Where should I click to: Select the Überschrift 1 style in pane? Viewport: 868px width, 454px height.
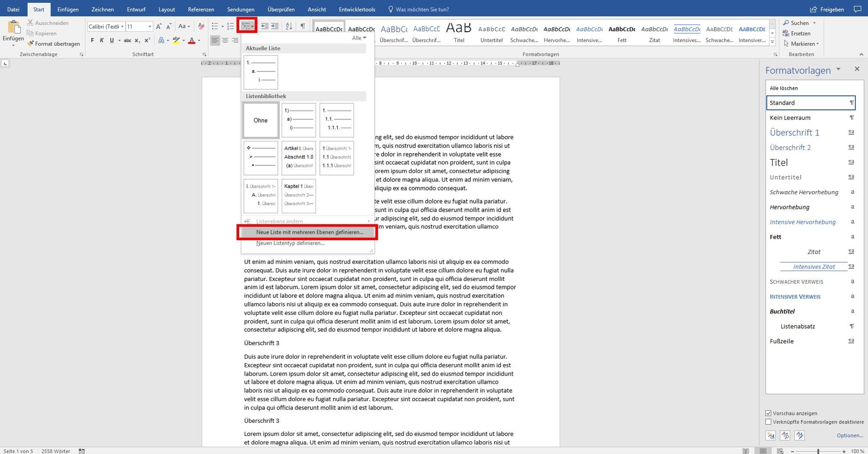(811, 133)
